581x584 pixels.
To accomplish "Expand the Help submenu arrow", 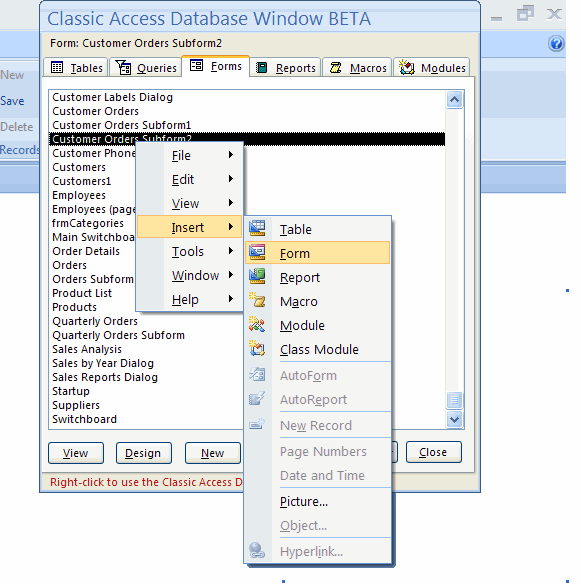I will (231, 299).
